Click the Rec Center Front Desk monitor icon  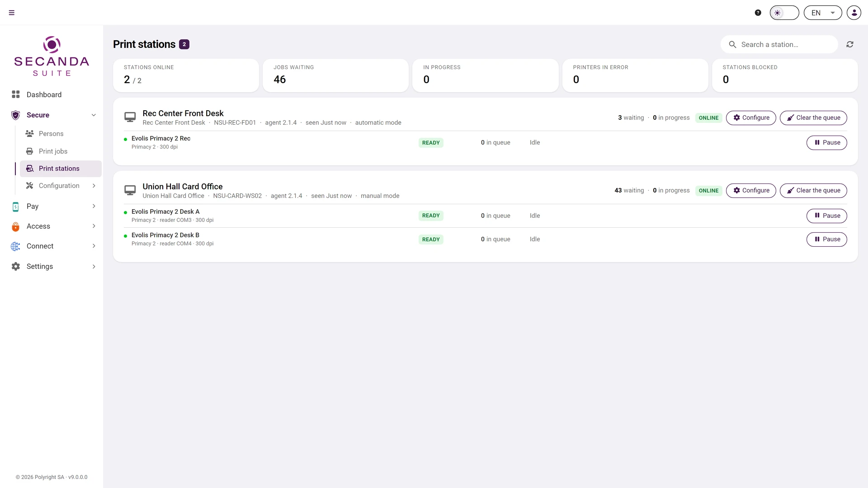[130, 117]
